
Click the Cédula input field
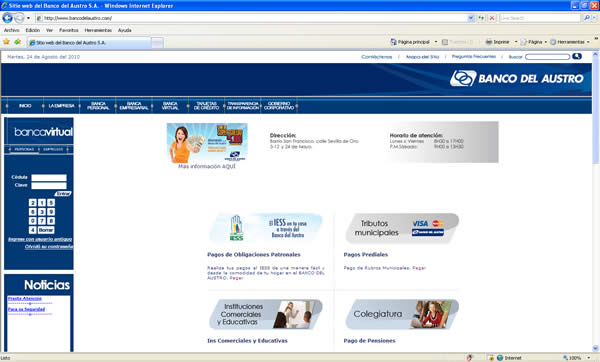[49, 178]
